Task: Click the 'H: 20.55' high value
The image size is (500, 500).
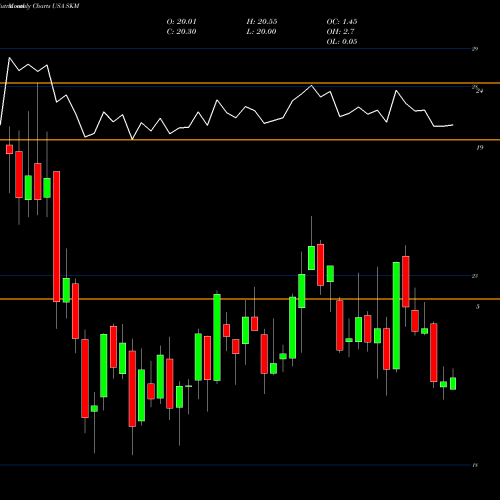Action: click(262, 22)
